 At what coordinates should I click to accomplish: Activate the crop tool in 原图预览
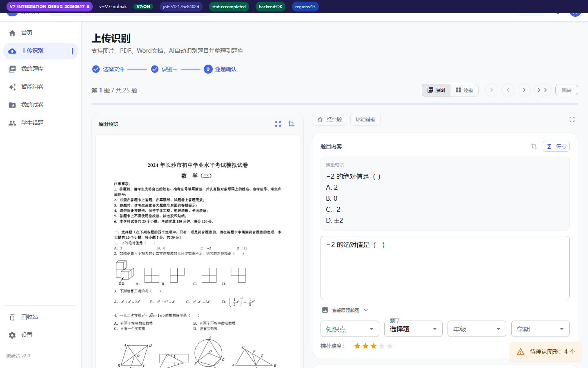291,124
